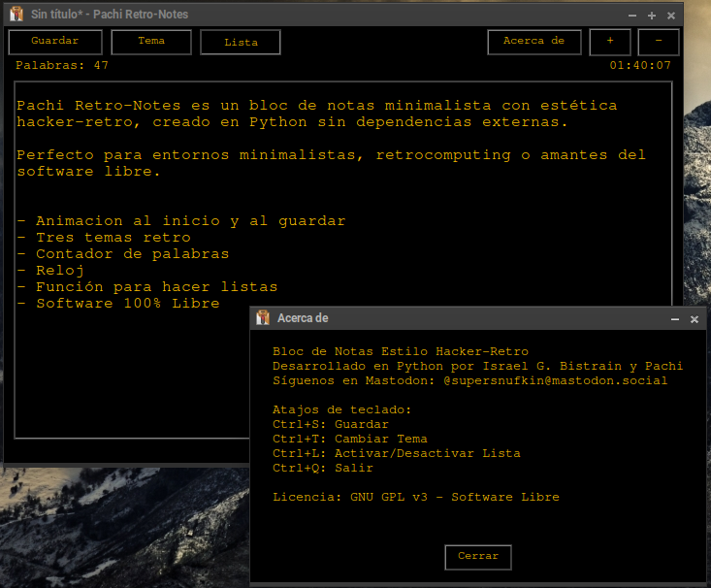Increase font size with the + button
The image size is (711, 588).
pyautogui.click(x=610, y=42)
